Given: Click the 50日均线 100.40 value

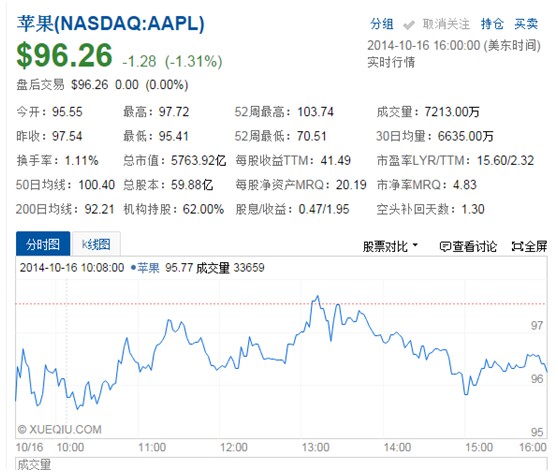Looking at the screenshot, I should (x=96, y=185).
